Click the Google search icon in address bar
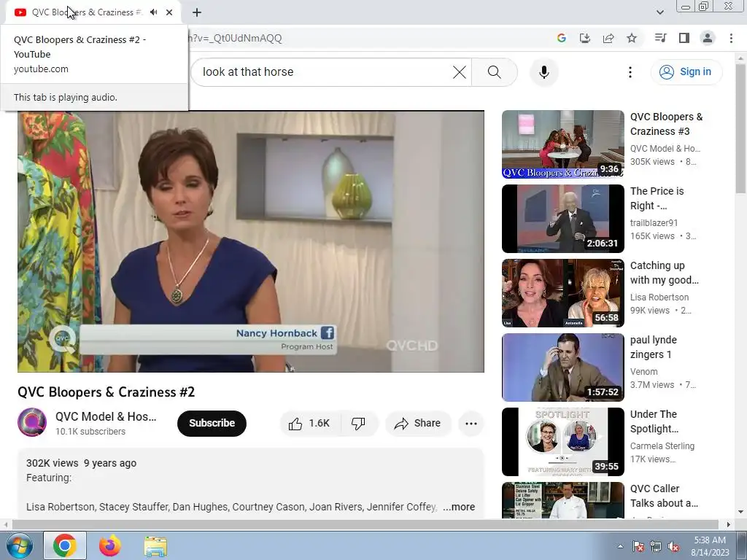 tap(562, 38)
